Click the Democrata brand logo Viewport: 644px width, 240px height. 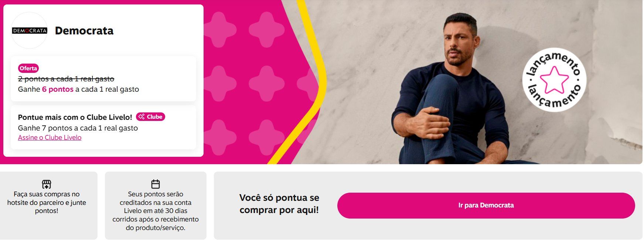30,30
